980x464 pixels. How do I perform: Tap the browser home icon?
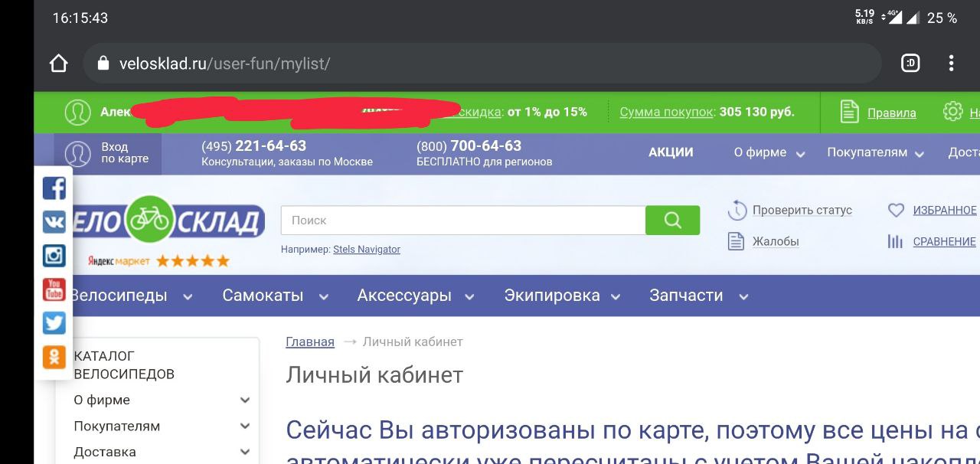pos(59,63)
